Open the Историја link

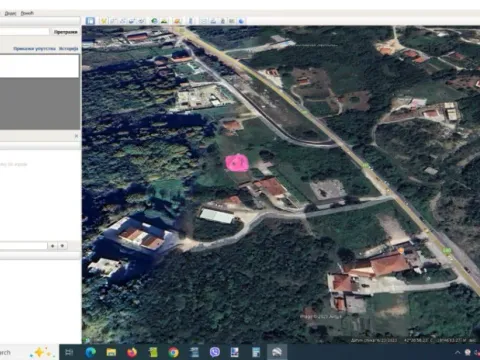pyautogui.click(x=69, y=49)
